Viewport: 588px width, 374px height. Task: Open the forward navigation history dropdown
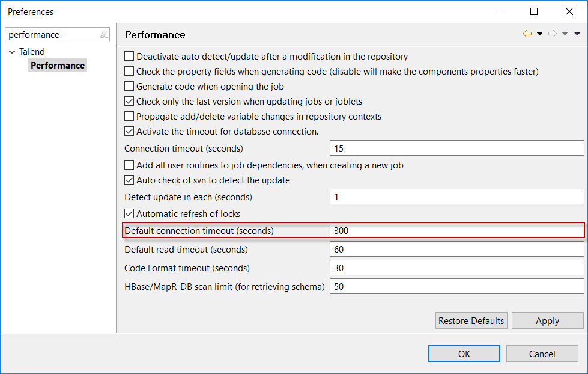point(565,34)
